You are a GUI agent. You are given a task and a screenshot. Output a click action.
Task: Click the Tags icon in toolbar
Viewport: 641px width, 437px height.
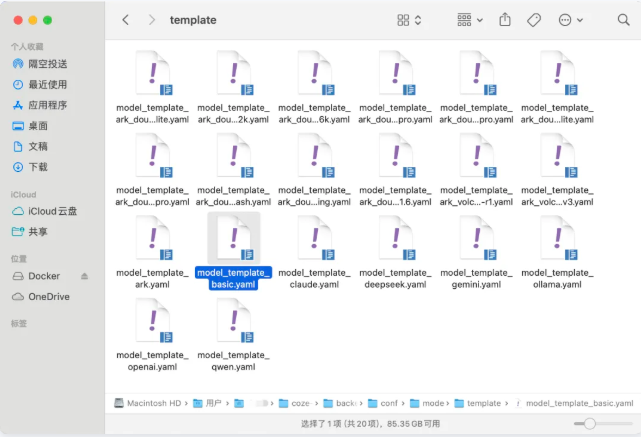tap(534, 20)
